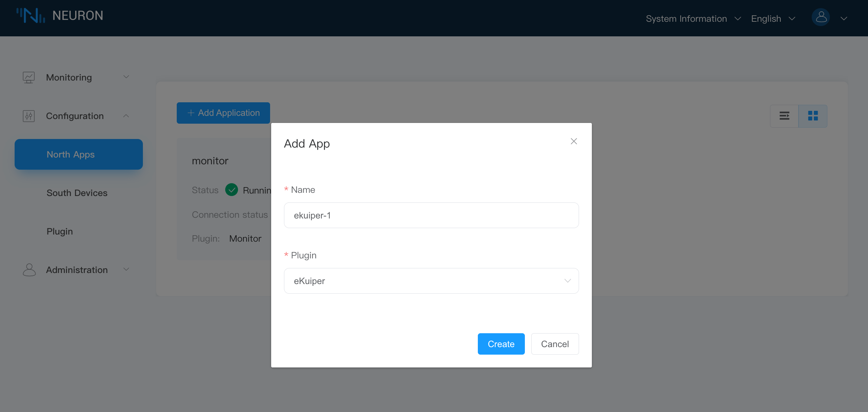Click the Administration person icon

point(29,270)
